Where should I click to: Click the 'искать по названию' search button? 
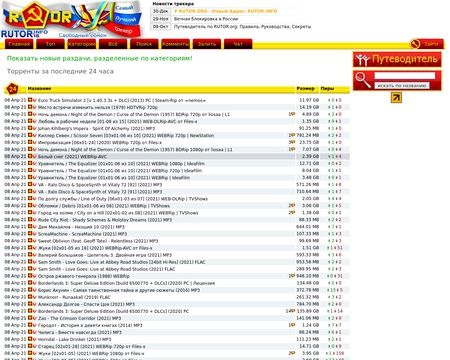[x=402, y=86]
